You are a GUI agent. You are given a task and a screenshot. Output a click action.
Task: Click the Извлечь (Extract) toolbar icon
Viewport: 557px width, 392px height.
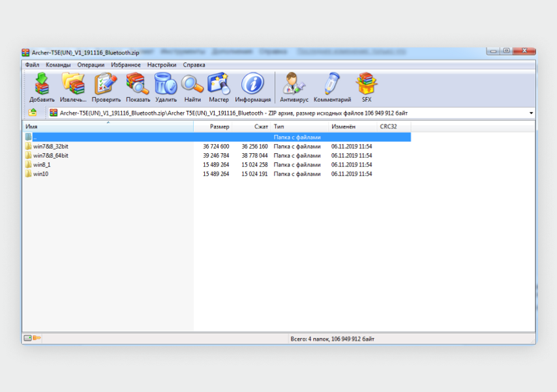pos(73,87)
